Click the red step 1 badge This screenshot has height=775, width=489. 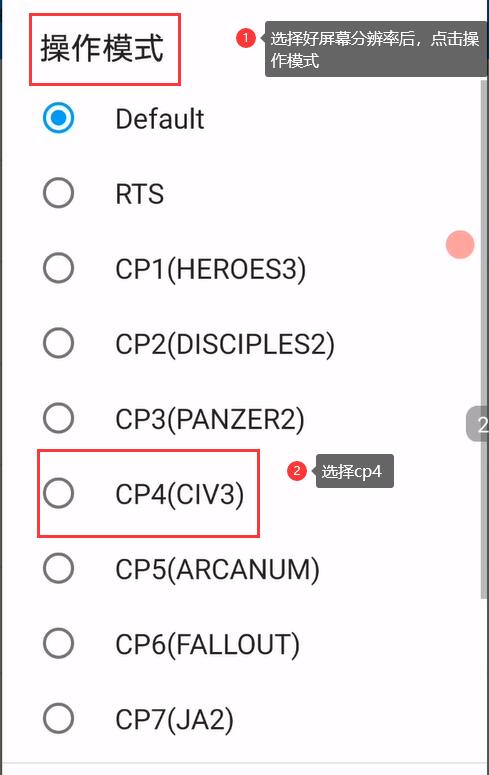tap(245, 38)
